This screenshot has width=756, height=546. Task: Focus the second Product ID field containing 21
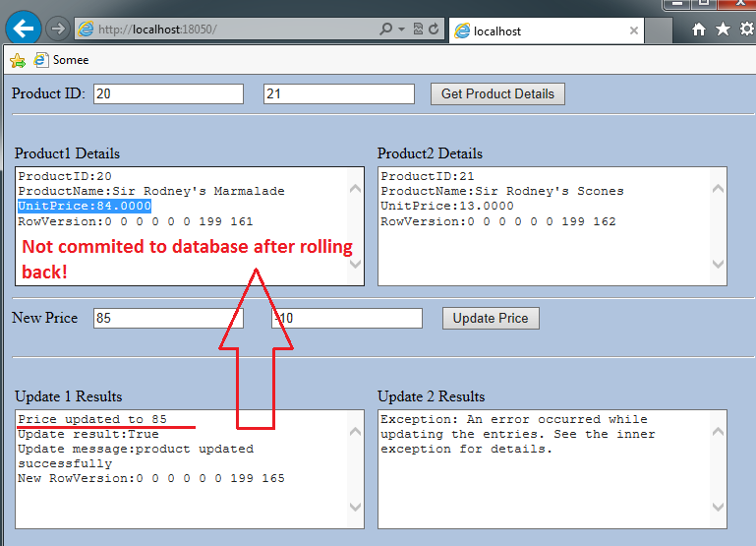(338, 94)
